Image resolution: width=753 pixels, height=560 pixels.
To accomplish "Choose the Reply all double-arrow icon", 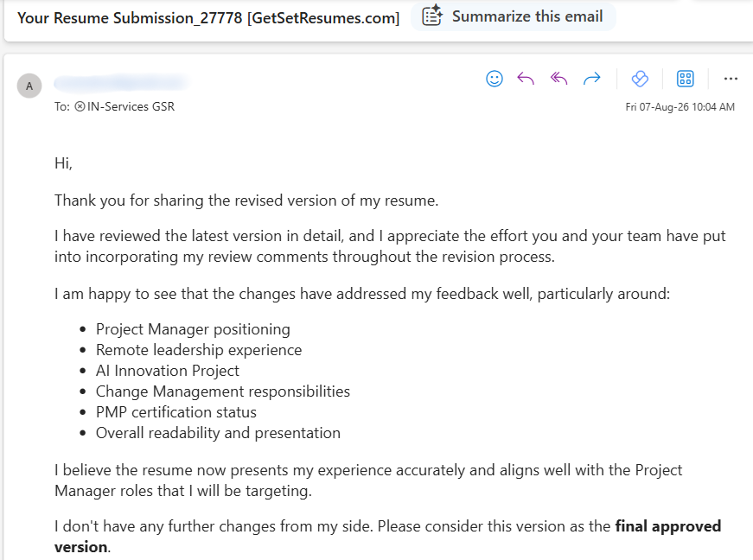I will tap(559, 79).
